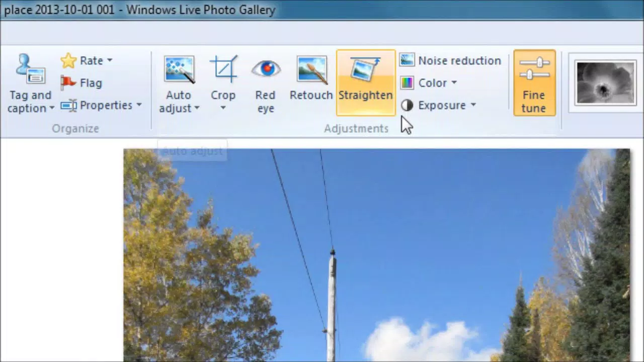Click the photo of the utility pole
The height and width of the screenshot is (362, 644).
[x=376, y=255]
